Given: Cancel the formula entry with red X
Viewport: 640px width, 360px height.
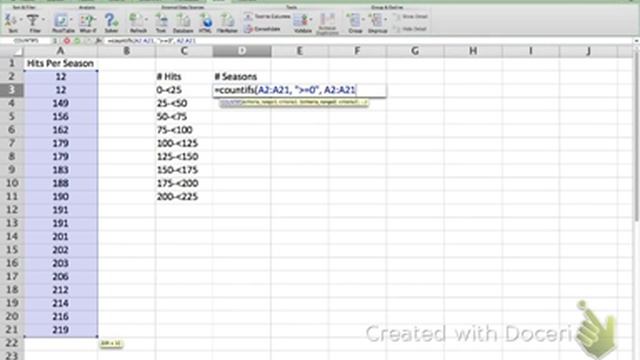Looking at the screenshot, I should pyautogui.click(x=67, y=41).
